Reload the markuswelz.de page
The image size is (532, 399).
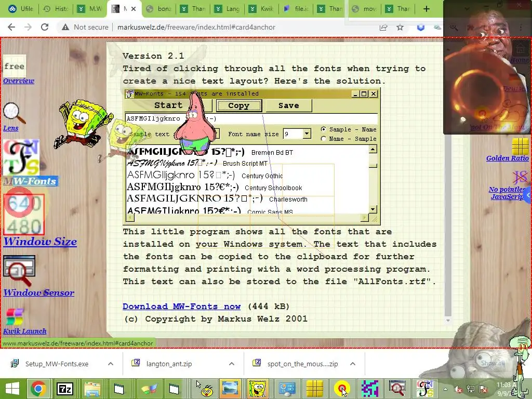[x=45, y=27]
